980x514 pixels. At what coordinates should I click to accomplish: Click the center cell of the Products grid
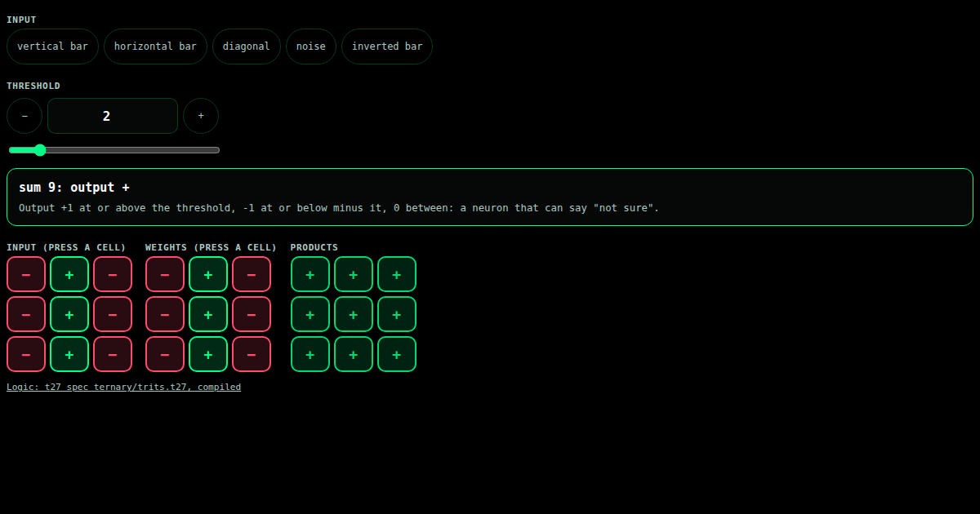click(x=354, y=314)
